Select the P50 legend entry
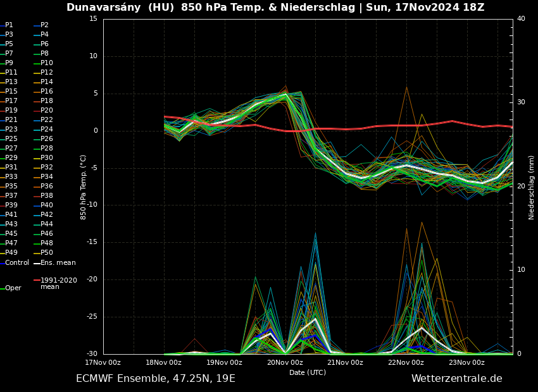Image resolution: width=538 pixels, height=392 pixels. (47, 253)
